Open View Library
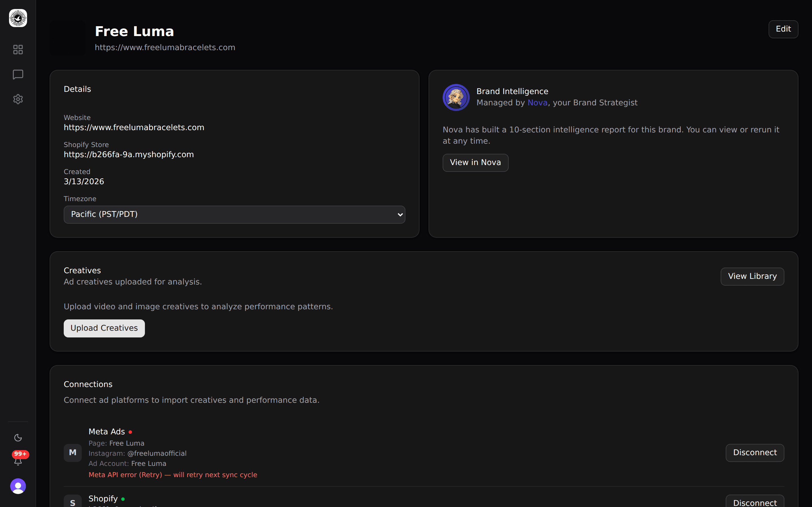Screen dimensions: 812x507 pos(752,276)
